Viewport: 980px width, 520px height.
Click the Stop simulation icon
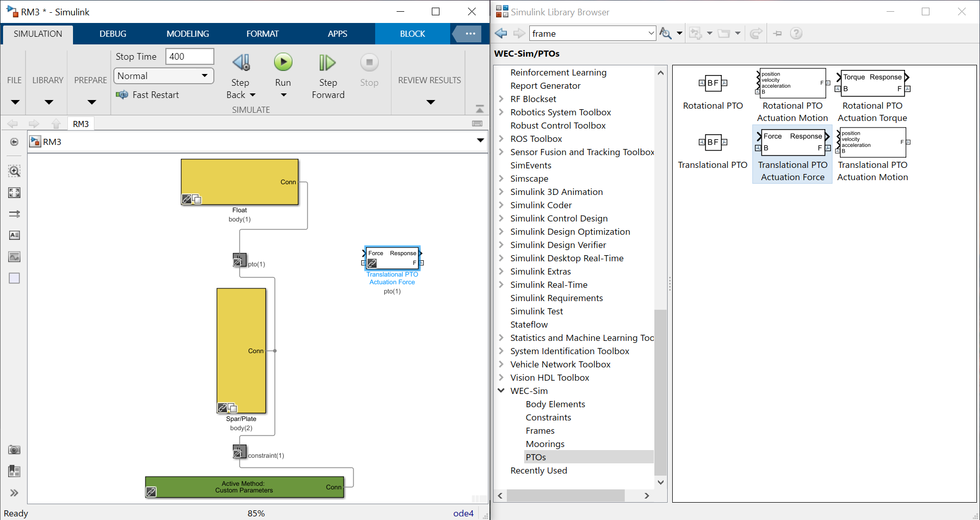pos(369,62)
